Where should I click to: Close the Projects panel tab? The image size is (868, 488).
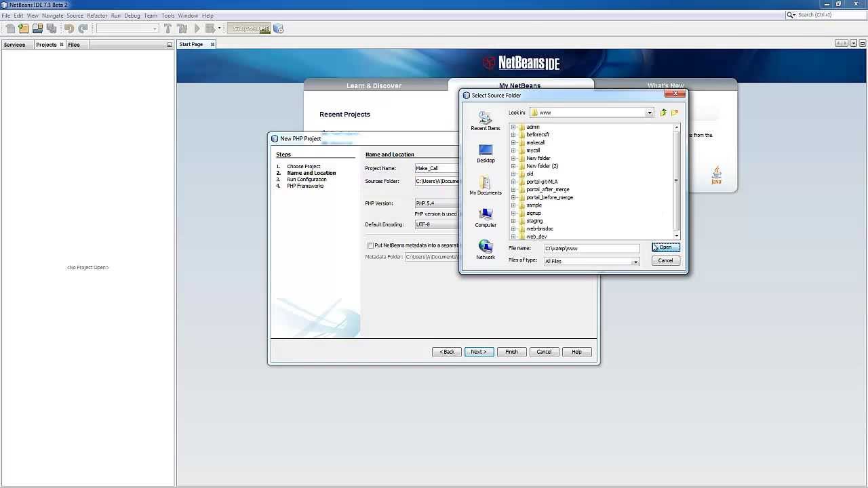(x=61, y=45)
